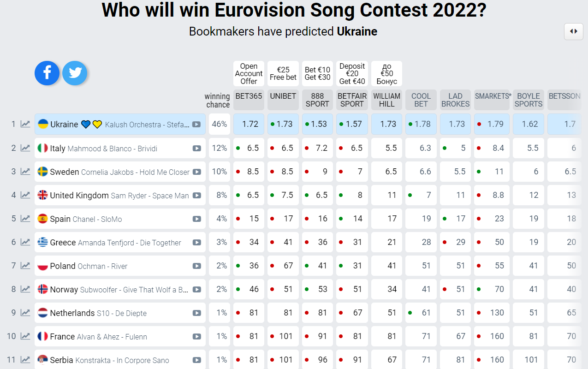
Task: Open the United Kingdom trend chart
Action: coord(25,195)
